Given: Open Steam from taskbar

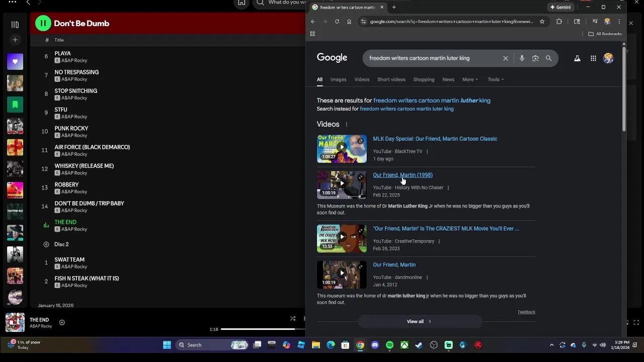Looking at the screenshot, I should [419, 345].
